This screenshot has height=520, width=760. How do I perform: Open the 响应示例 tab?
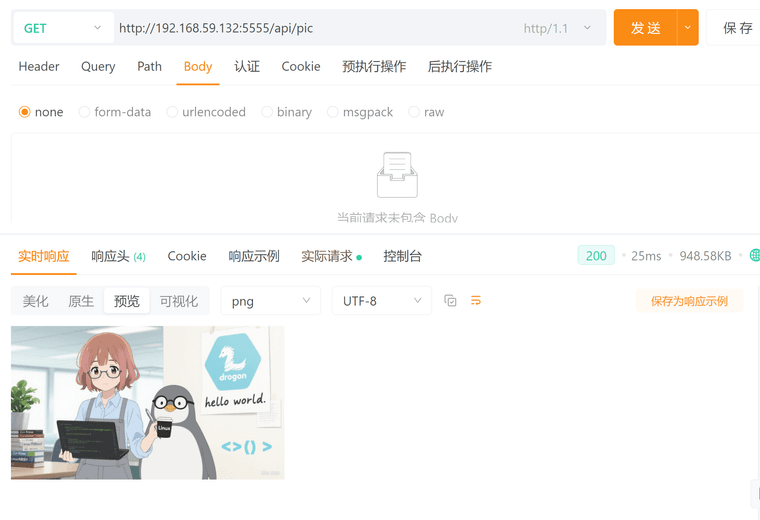click(254, 256)
